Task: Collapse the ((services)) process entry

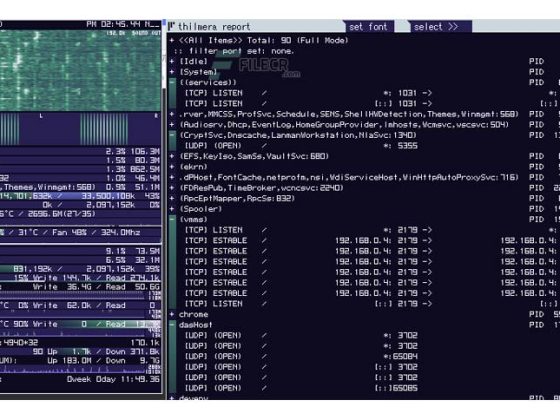Action: tap(172, 82)
